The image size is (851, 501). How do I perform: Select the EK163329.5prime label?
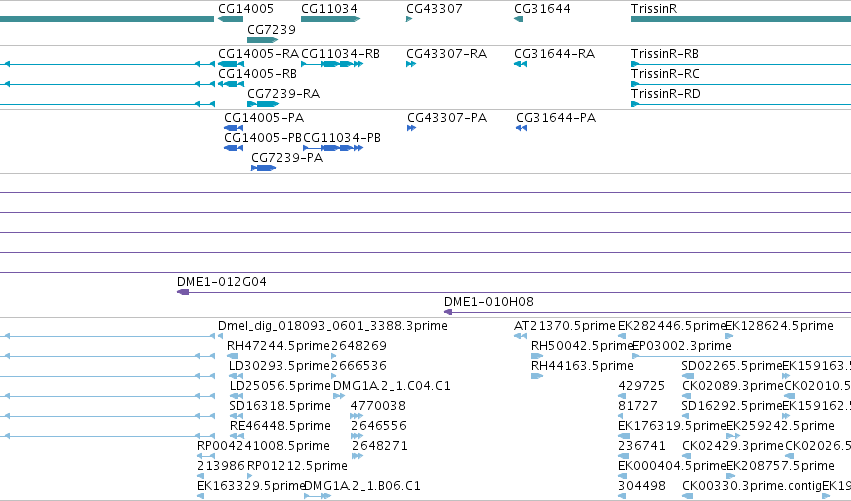click(251, 486)
